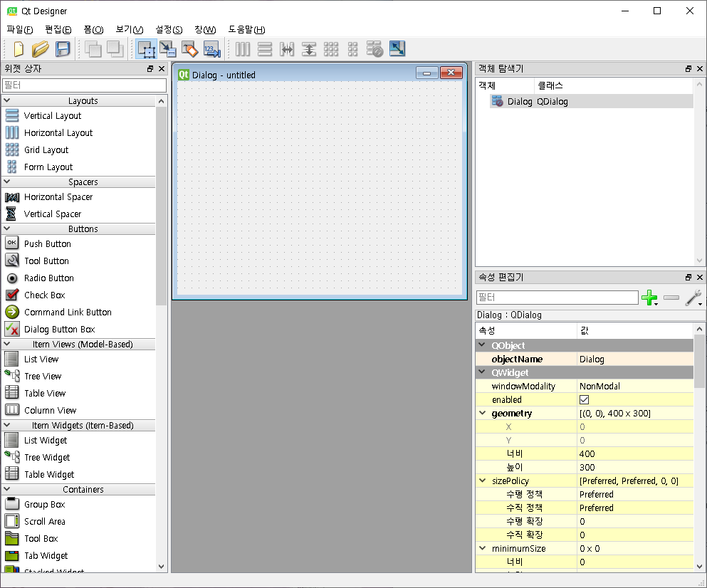The width and height of the screenshot is (707, 588).
Task: Click the widget box filter field
Action: point(84,85)
